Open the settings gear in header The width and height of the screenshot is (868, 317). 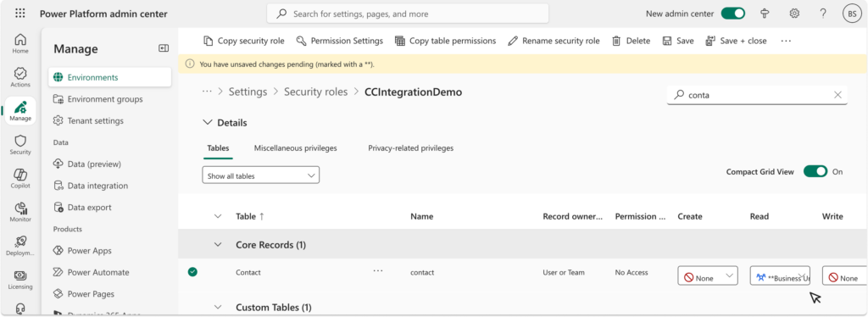point(794,14)
